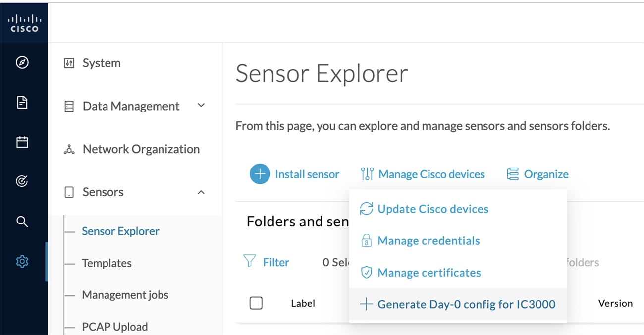Select the Reports document icon
Screen dimensions: 644x335
[22, 103]
